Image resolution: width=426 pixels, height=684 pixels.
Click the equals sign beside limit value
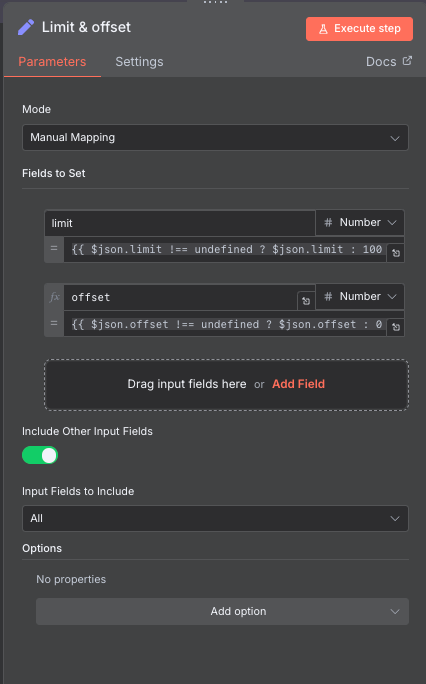(54, 249)
